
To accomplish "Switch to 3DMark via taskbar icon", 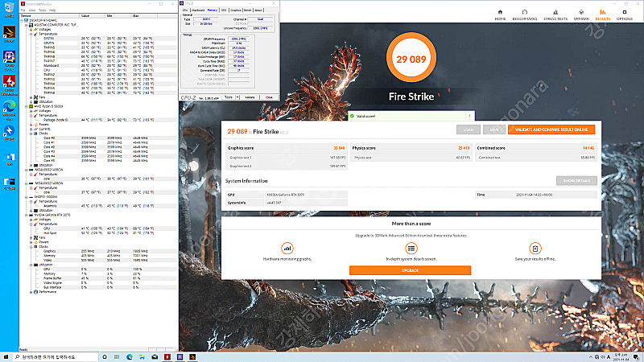I will coord(192,357).
